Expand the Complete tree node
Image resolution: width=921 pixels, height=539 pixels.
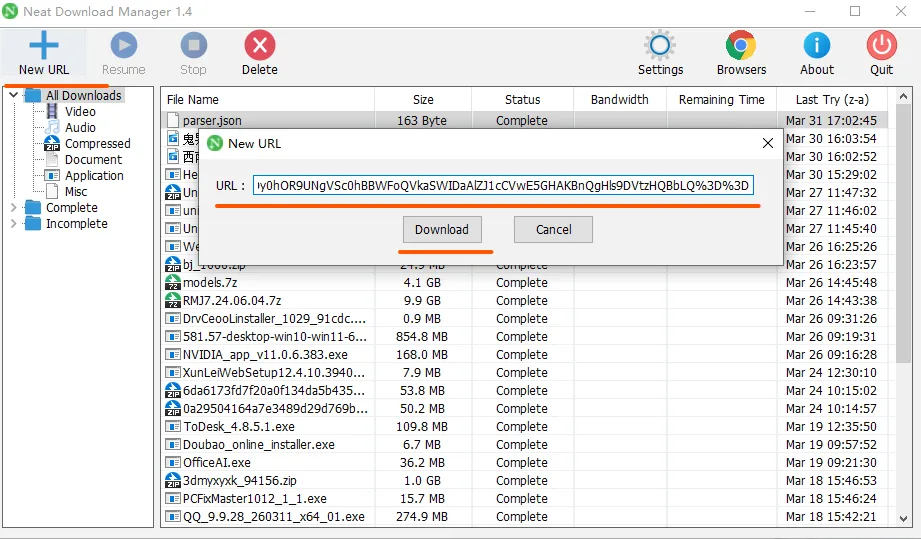[x=14, y=207]
